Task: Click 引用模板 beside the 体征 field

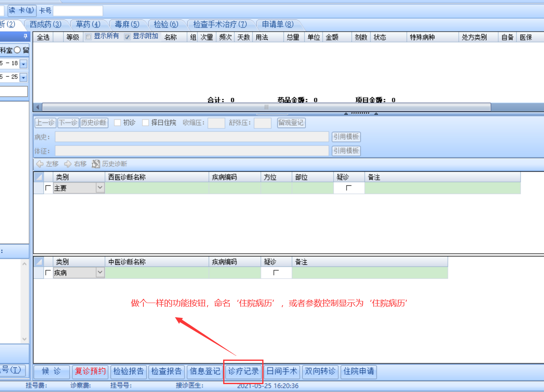Action: 346,151
